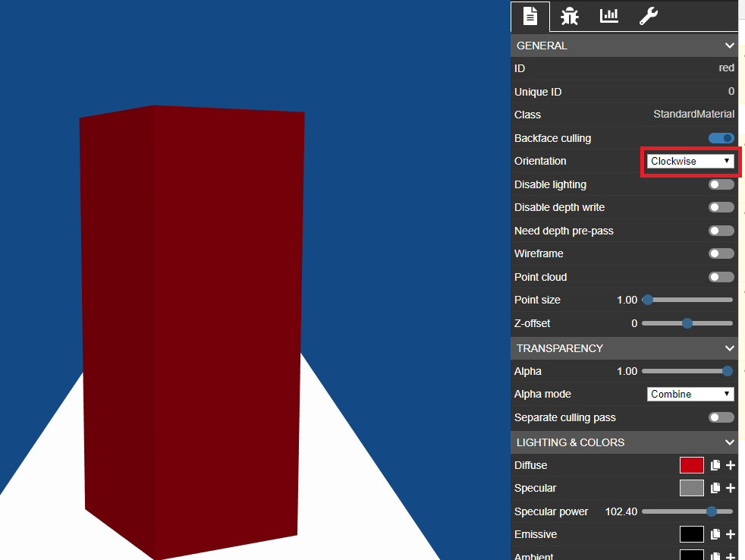Adjust the Specular power slider
Viewport: 745px width, 560px height.
pos(687,511)
